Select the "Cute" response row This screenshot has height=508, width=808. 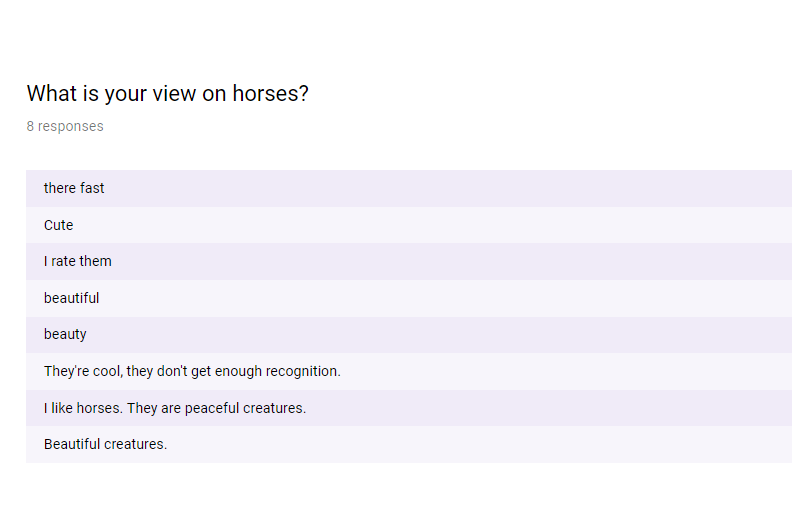coord(59,225)
